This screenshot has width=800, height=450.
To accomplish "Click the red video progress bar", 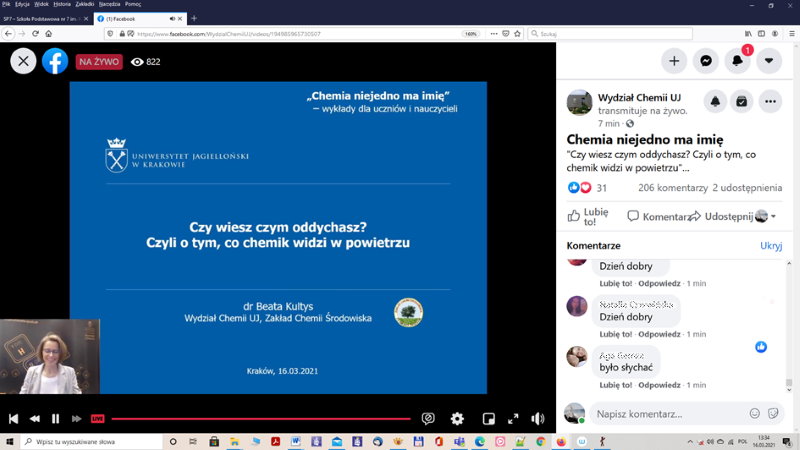I will (261, 419).
